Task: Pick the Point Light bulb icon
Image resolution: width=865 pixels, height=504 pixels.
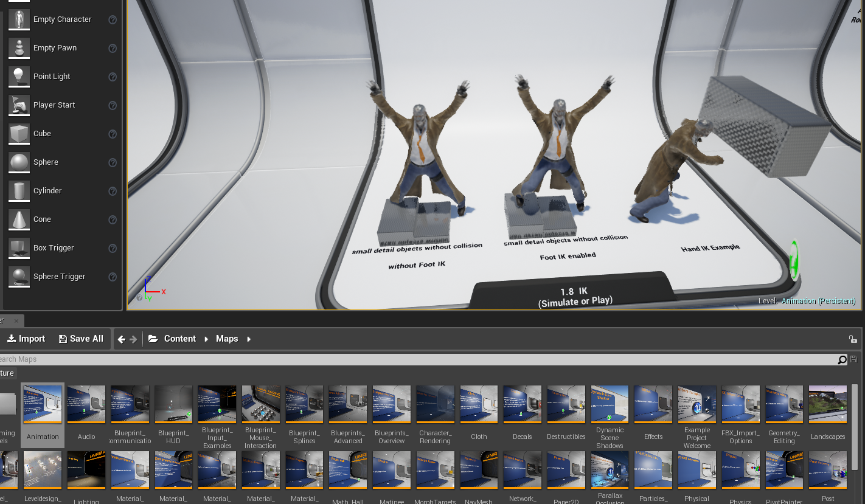Action: pyautogui.click(x=19, y=77)
